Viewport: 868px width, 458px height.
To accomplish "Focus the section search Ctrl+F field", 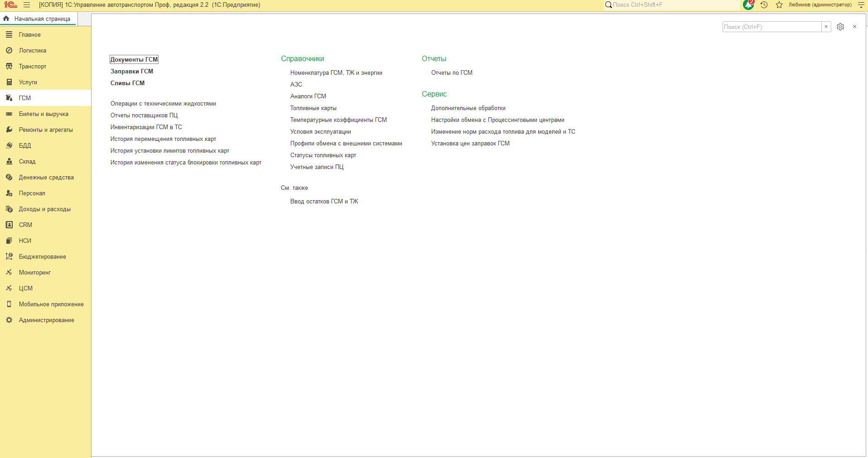I will pyautogui.click(x=772, y=27).
